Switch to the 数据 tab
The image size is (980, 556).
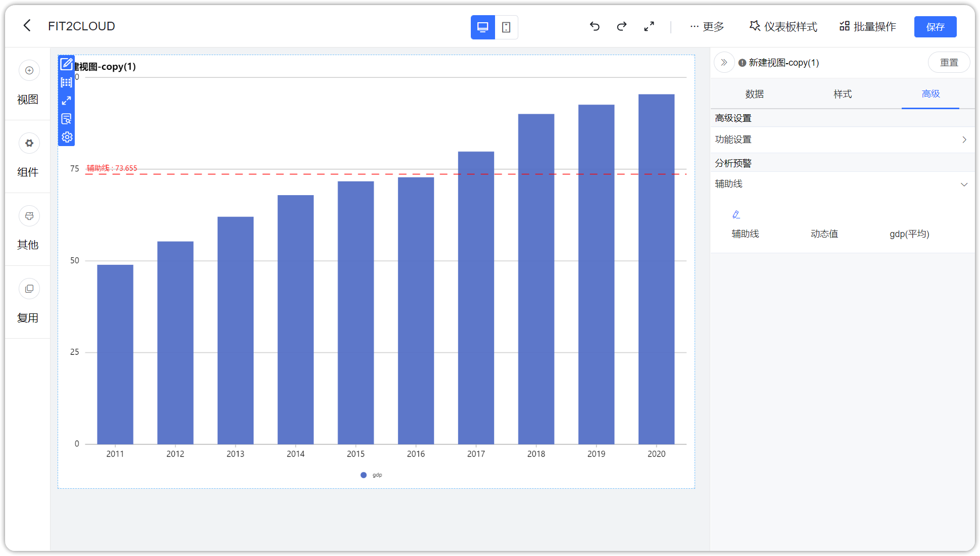click(x=754, y=94)
